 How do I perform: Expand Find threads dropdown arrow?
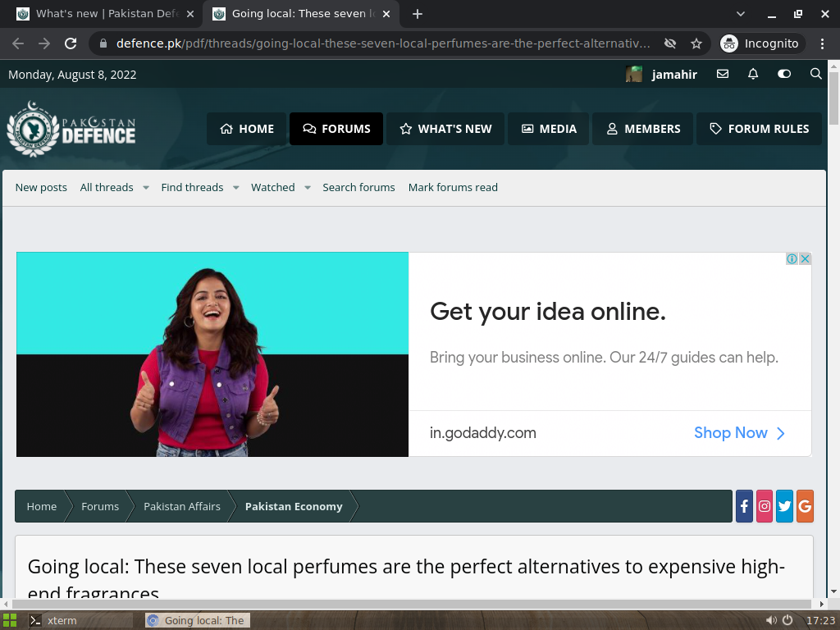pos(235,188)
